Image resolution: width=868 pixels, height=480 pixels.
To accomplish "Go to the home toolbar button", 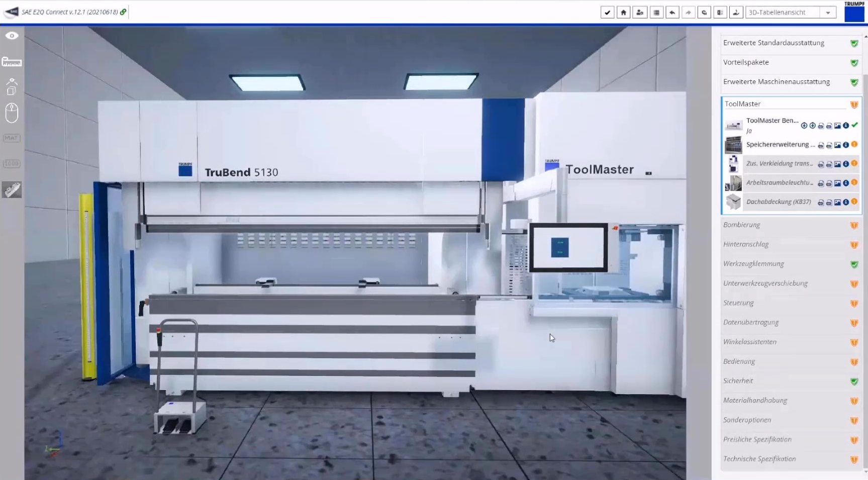I will tap(623, 13).
